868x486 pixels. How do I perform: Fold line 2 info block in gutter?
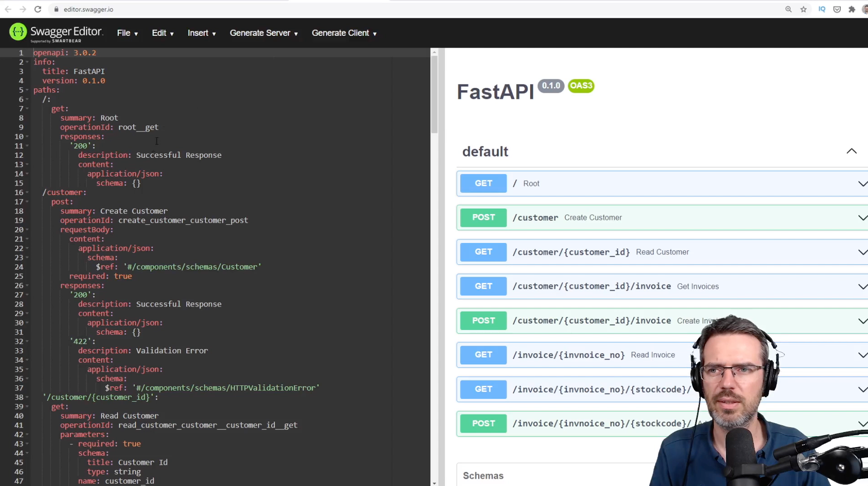27,62
